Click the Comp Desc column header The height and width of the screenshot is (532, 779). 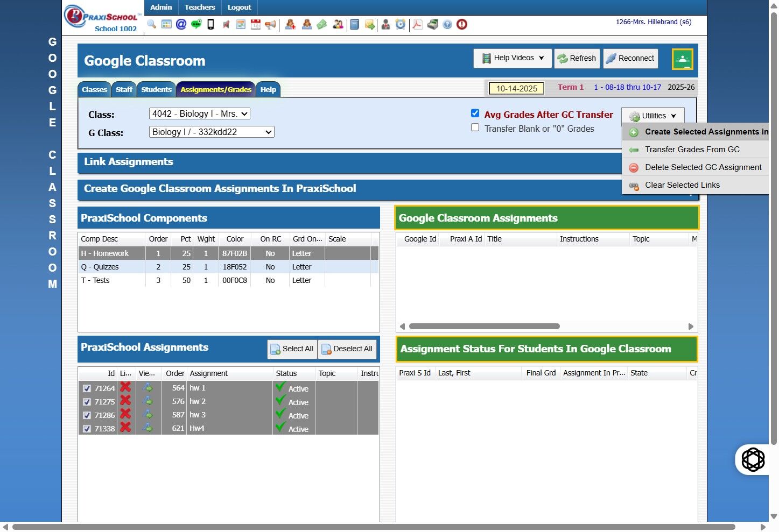click(112, 239)
